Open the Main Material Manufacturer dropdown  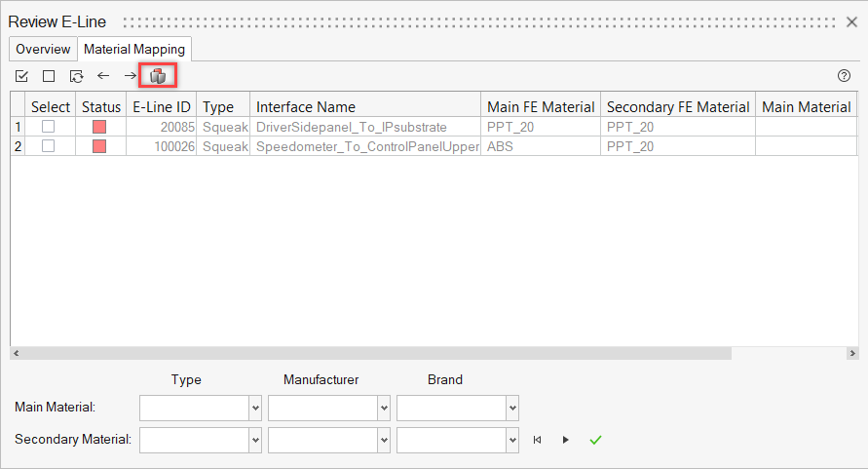[384, 408]
